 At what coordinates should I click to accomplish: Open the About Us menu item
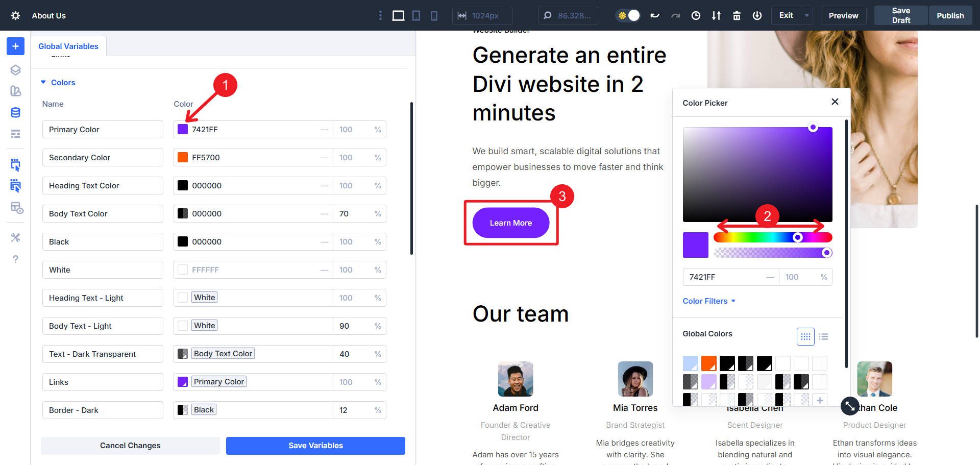pyautogui.click(x=48, y=15)
